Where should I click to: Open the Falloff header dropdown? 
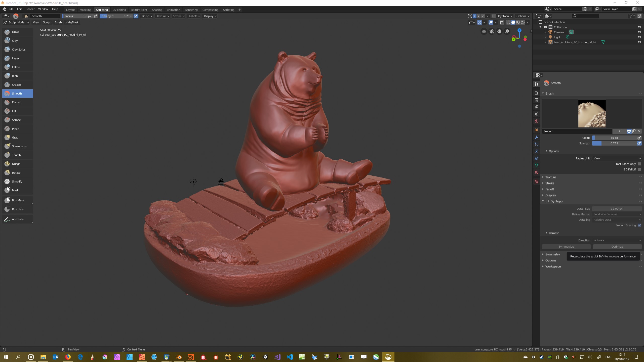(194, 16)
